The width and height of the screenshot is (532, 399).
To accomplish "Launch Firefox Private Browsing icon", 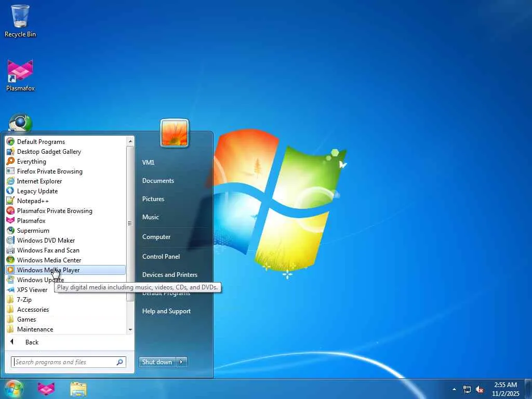I will tap(10, 171).
